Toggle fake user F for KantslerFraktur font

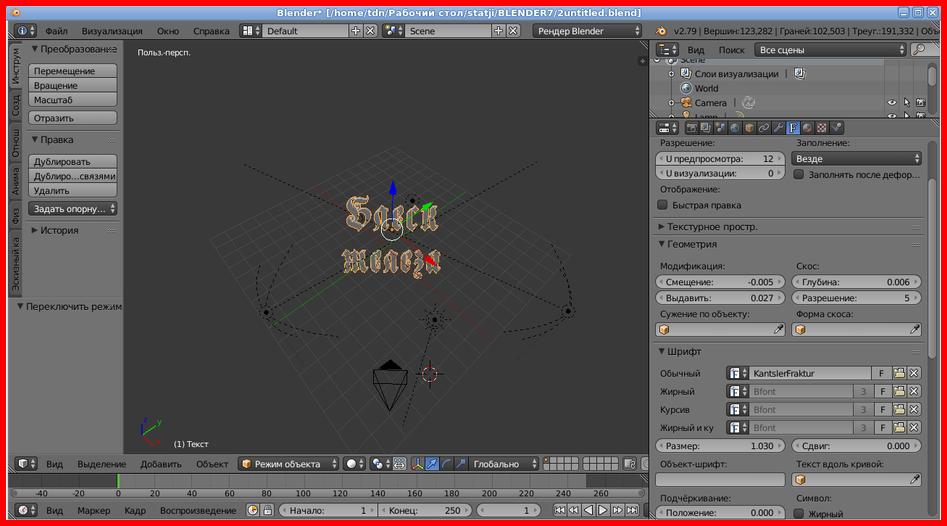(x=882, y=373)
